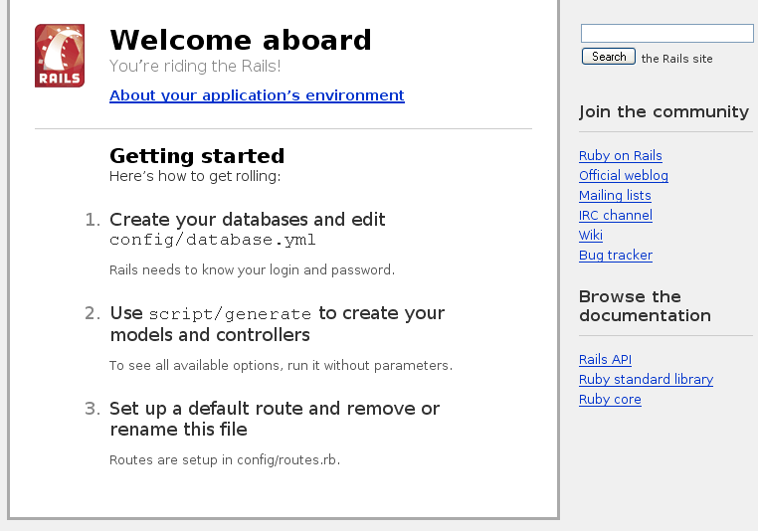Visit the Official weblog link

coord(624,175)
